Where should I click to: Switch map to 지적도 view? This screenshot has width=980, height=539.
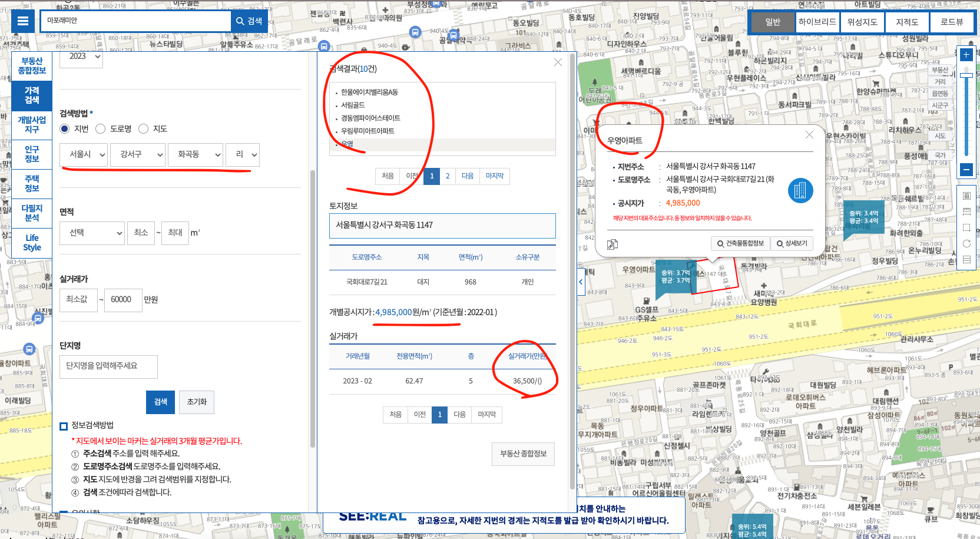click(x=907, y=22)
